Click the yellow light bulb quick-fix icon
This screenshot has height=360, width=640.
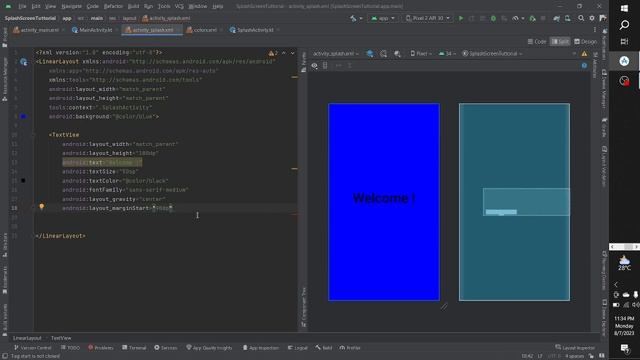[41, 207]
